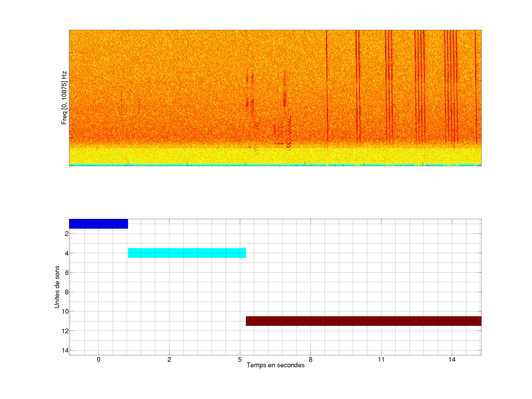Image resolution: width=532 pixels, height=399 pixels.
Task: Click the y-axis tick label 6
Action: coord(67,273)
